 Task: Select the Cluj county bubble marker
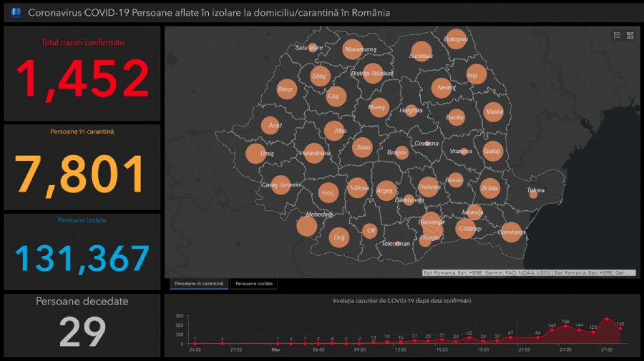[x=336, y=97]
